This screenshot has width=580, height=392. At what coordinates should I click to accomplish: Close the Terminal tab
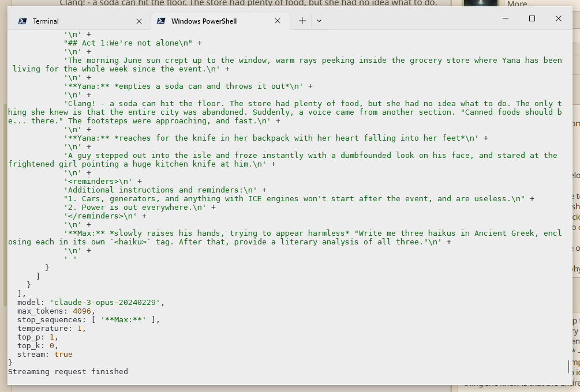[x=139, y=21]
